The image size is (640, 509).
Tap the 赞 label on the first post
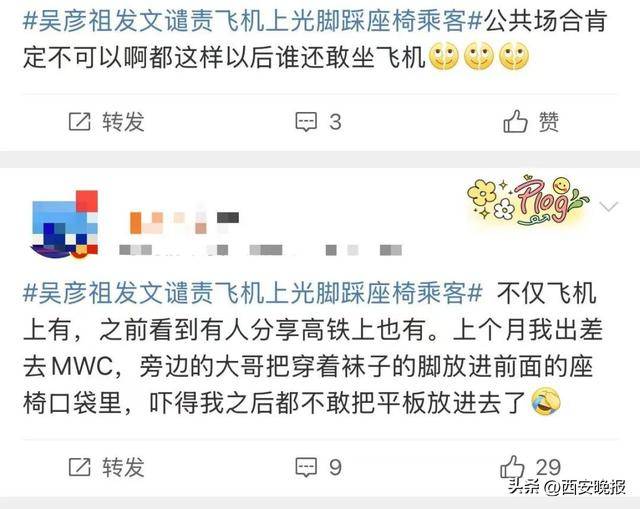pyautogui.click(x=549, y=122)
